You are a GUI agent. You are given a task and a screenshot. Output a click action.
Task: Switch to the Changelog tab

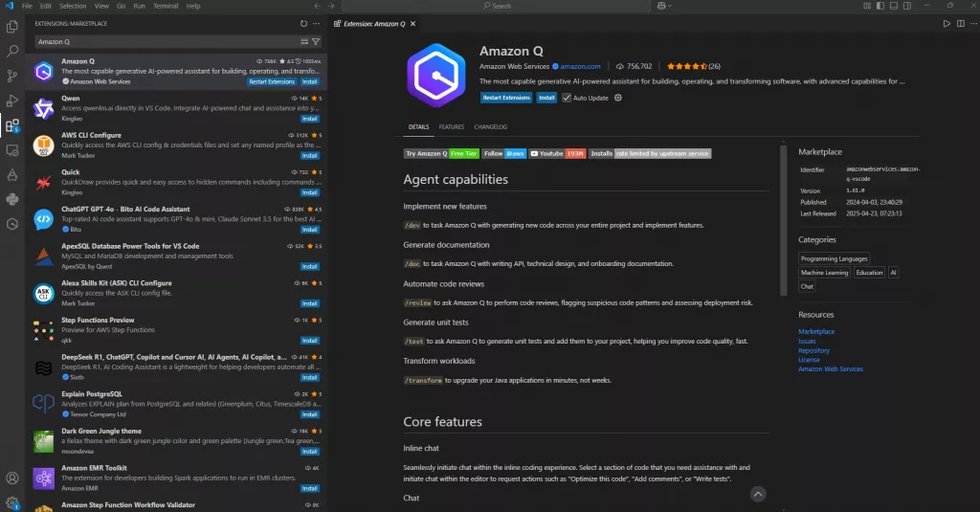(490, 126)
